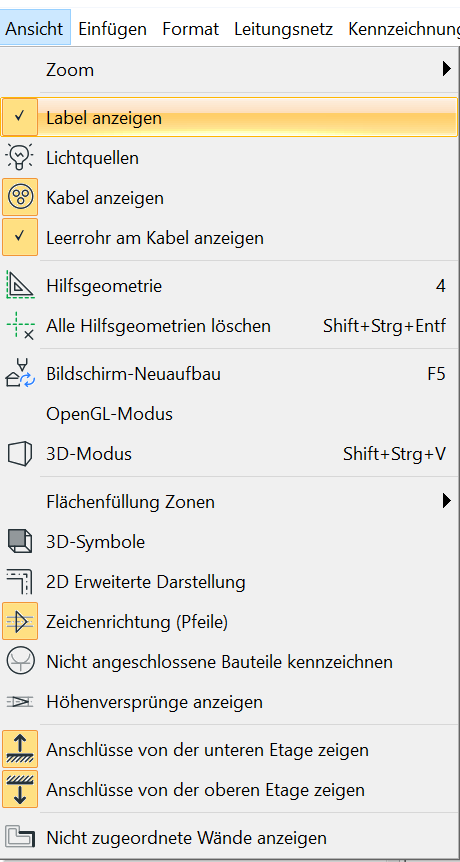460x862 pixels.
Task: Click the Alle Hilfsgeometrien löschen icon
Action: point(20,326)
